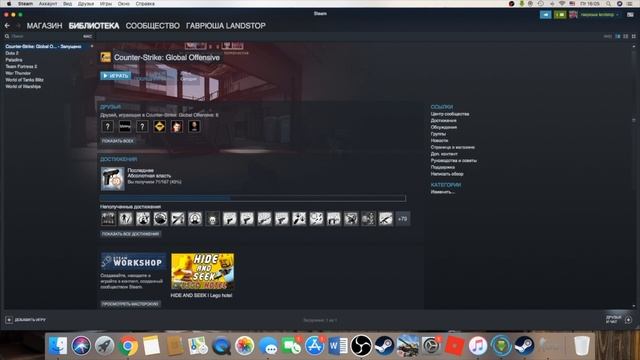Screen dimensions: 640x360
Task: Open Microsoft Word from the dock
Action: (338, 346)
